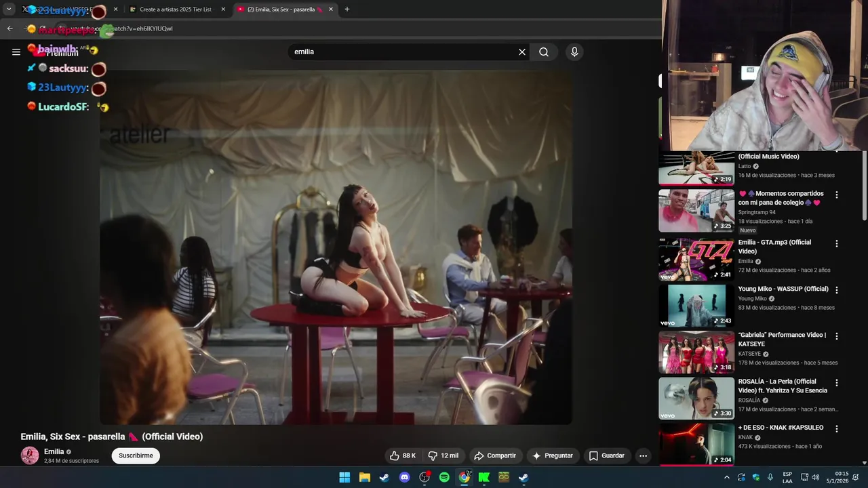Screen dimensions: 868x488
Task: Click the Compartir share button
Action: (495, 455)
